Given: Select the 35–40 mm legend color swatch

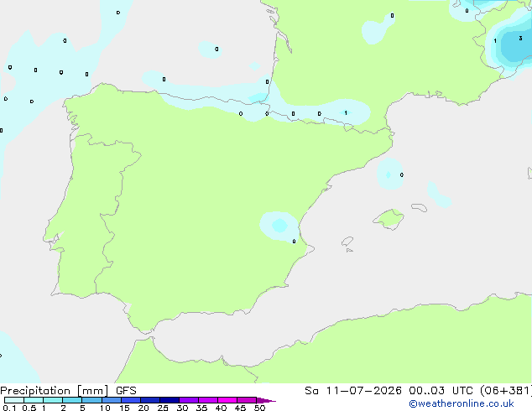Looking at the screenshot, I should click(207, 400).
